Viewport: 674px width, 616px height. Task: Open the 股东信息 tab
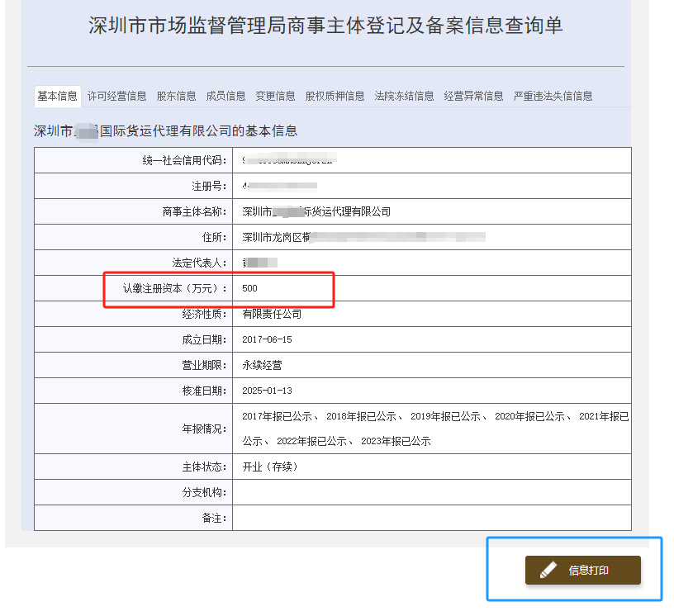click(x=176, y=95)
